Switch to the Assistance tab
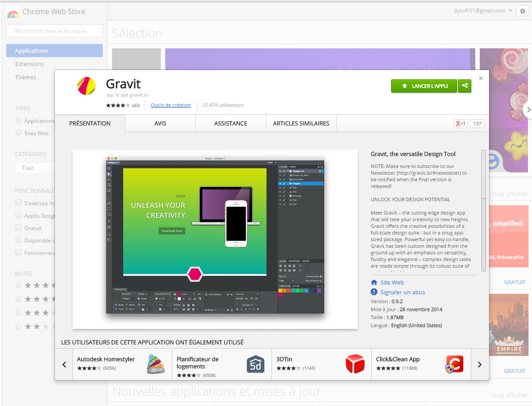 [231, 123]
